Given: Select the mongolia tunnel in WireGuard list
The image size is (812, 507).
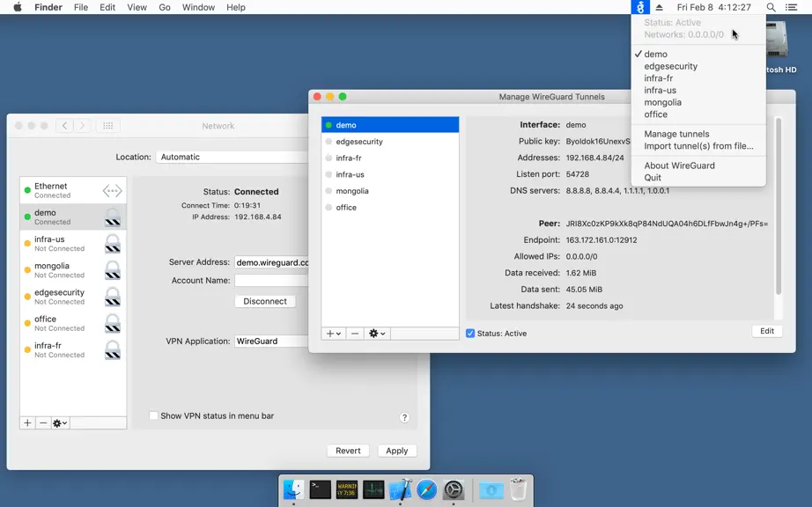Looking at the screenshot, I should coord(390,191).
